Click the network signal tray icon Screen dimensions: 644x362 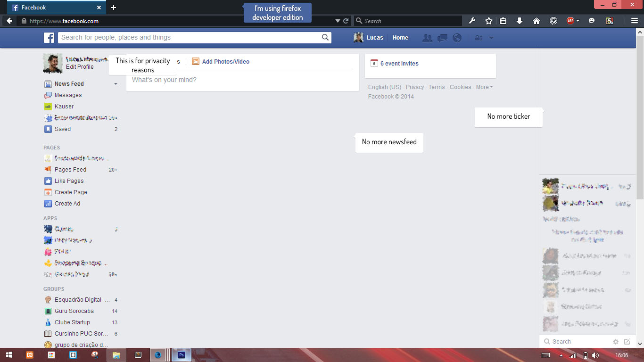coord(572,355)
